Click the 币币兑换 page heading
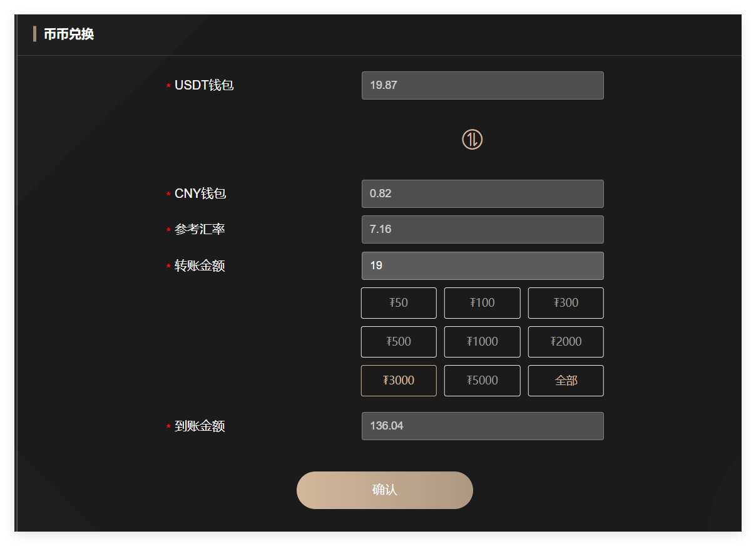 [69, 34]
